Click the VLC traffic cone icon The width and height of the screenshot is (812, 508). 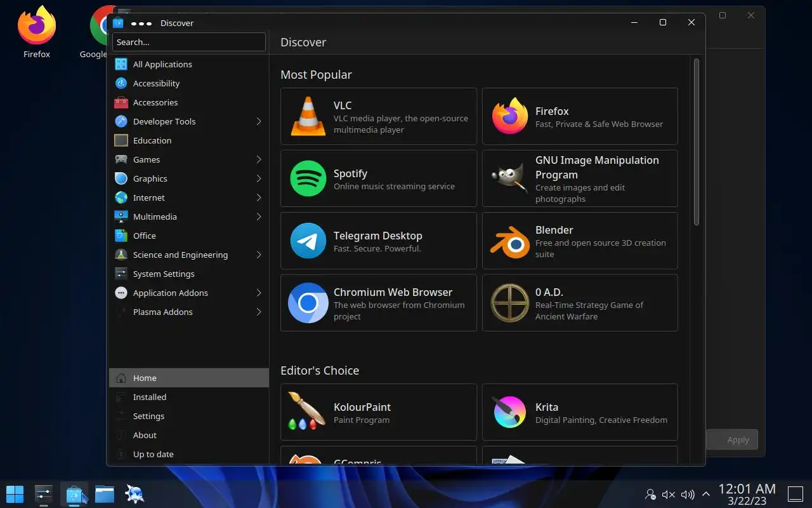(x=308, y=116)
